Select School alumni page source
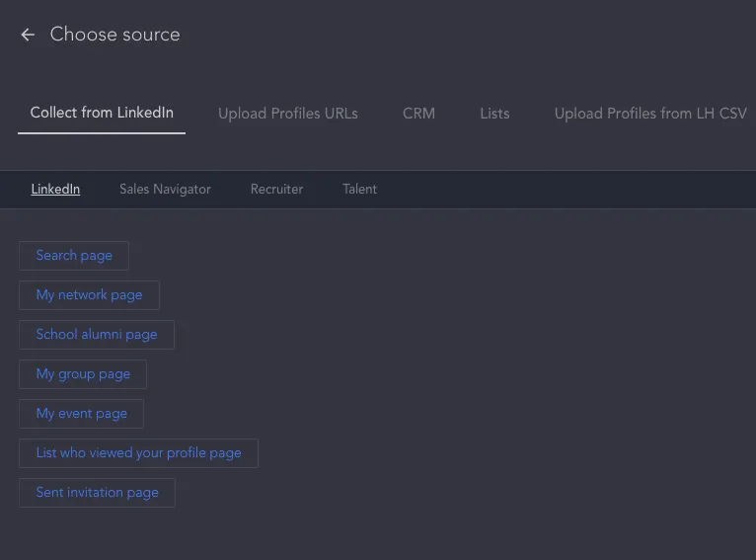 click(97, 335)
